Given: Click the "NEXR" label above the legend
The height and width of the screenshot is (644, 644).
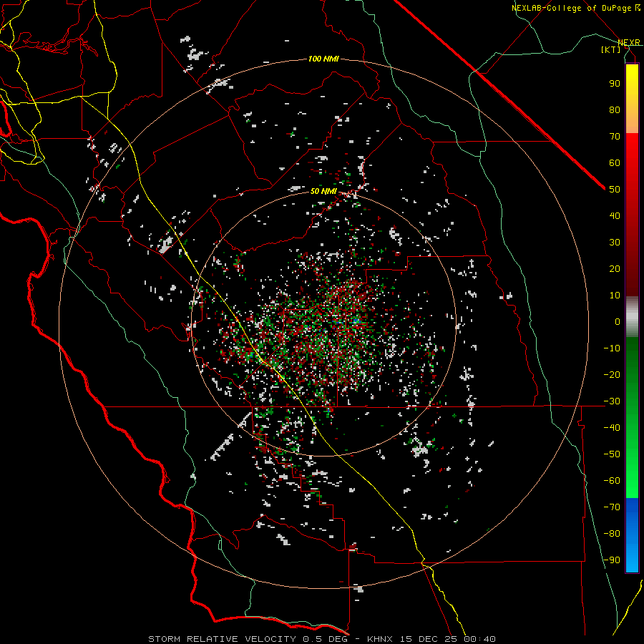Looking at the screenshot, I should pyautogui.click(x=629, y=42).
